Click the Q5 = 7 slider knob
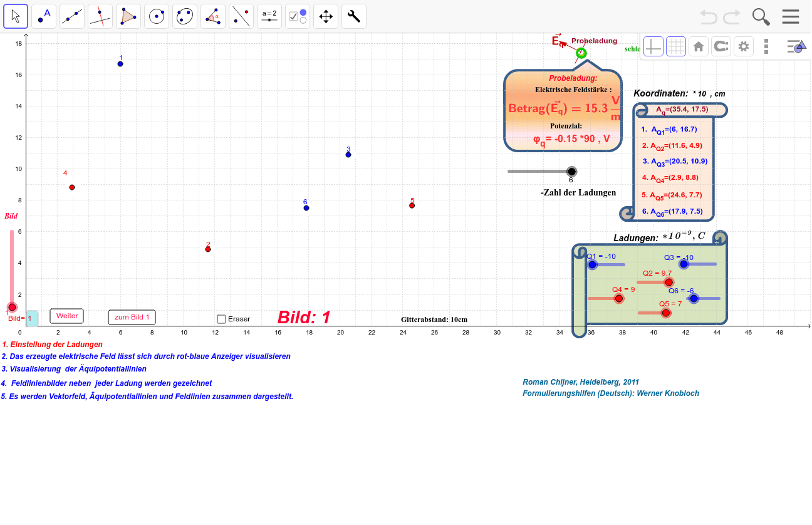Image resolution: width=812 pixels, height=525 pixels. tap(665, 313)
